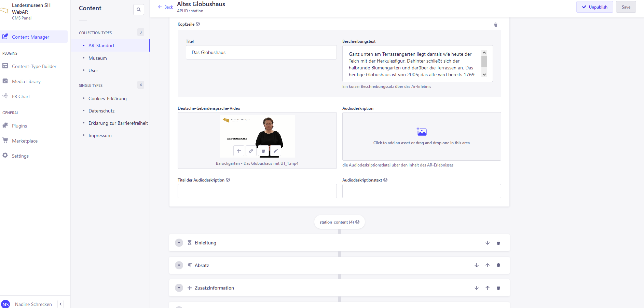Click Content-Type Builder layout icon
This screenshot has height=308, width=644.
(x=5, y=66)
